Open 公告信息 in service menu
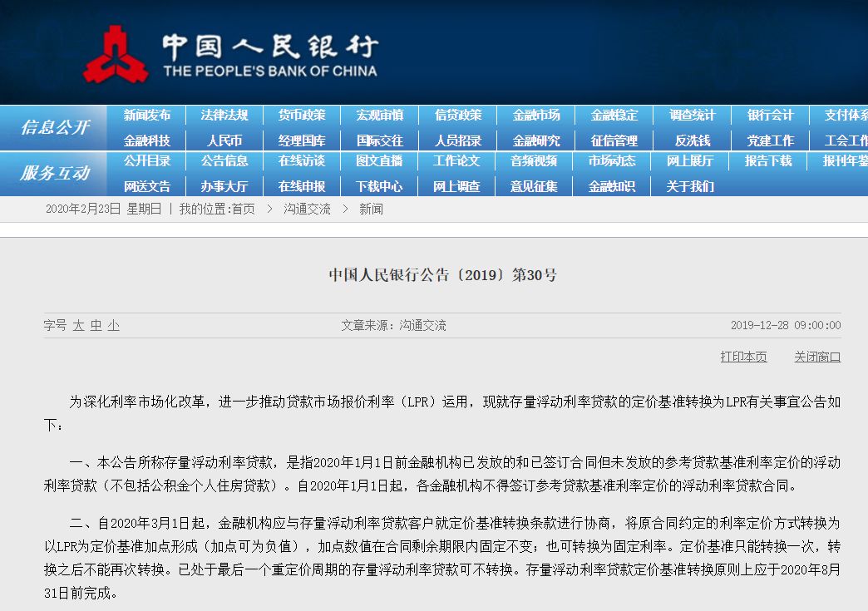 coord(224,161)
